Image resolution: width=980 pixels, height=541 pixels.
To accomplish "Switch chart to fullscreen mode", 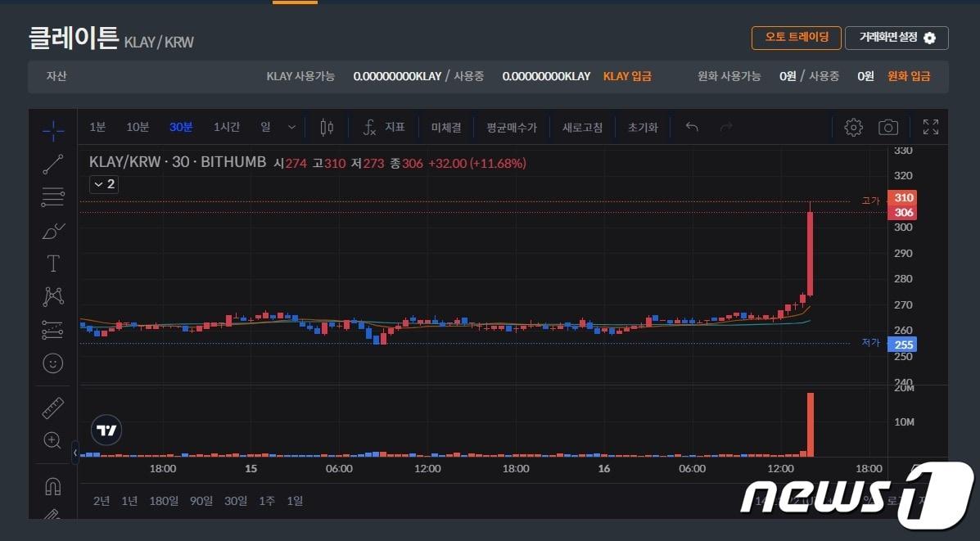I will click(931, 128).
